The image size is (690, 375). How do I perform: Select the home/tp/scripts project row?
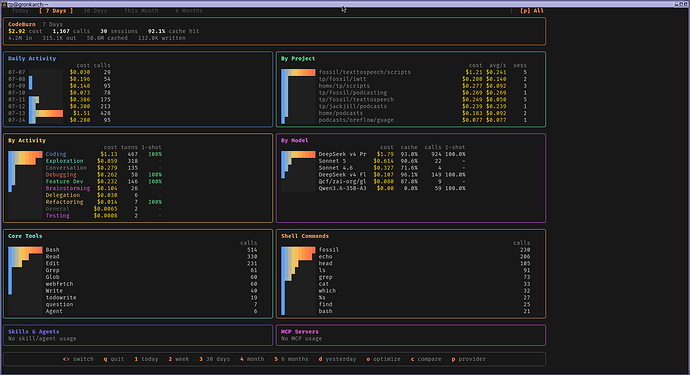point(404,86)
